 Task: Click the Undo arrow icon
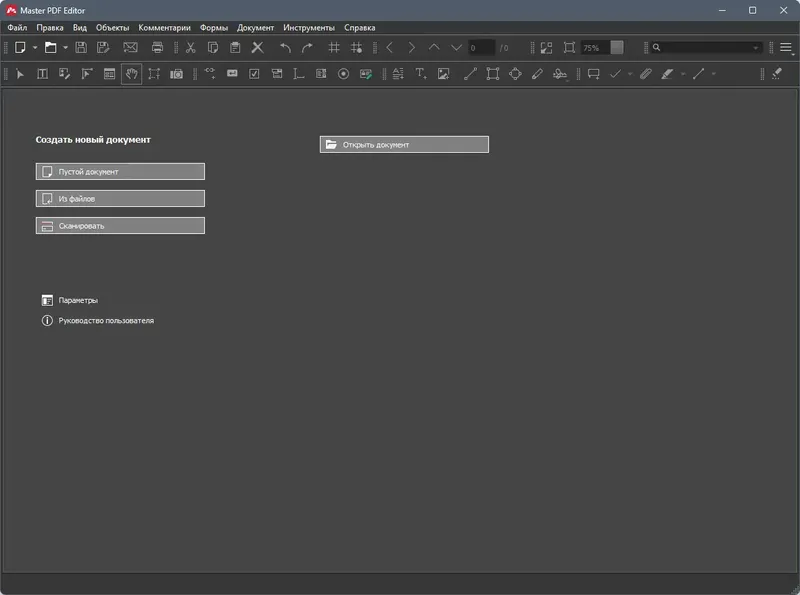[286, 47]
